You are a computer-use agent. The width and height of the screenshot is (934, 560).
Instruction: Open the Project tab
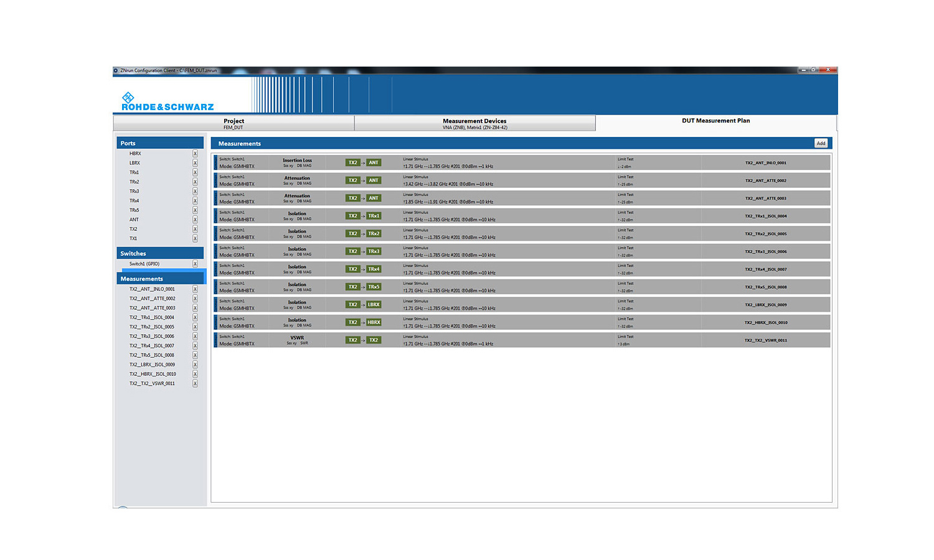point(233,123)
